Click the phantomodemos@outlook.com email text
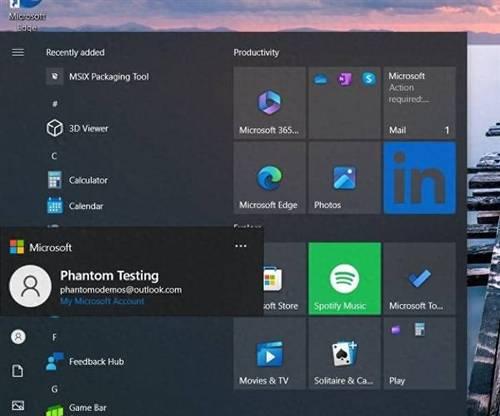Screen dimensions: 500x416 pyautogui.click(x=121, y=290)
